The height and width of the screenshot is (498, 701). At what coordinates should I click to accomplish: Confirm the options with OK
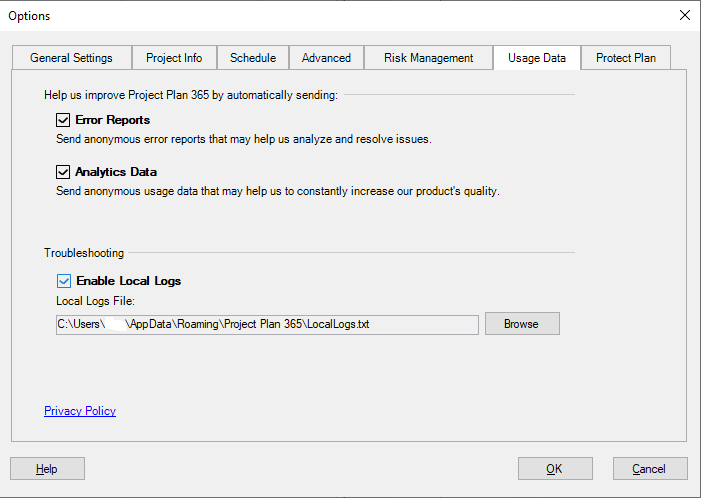555,469
